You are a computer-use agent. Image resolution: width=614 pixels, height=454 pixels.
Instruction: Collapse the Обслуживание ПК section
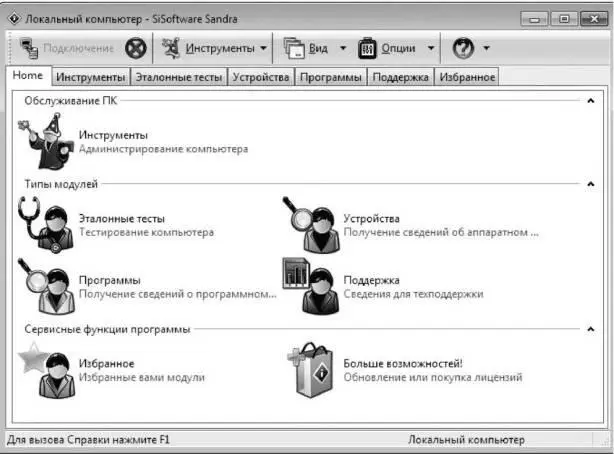click(x=591, y=101)
